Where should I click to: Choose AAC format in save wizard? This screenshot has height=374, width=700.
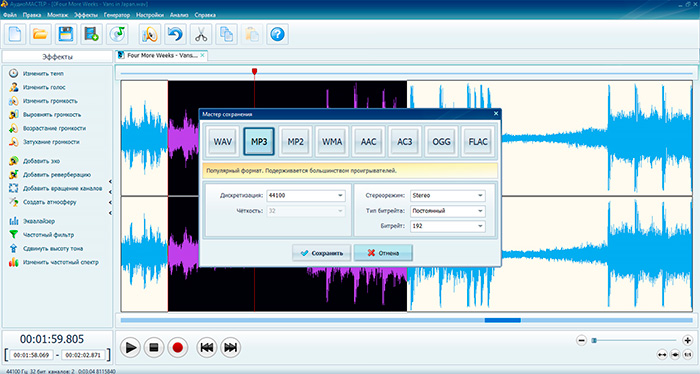coord(368,141)
